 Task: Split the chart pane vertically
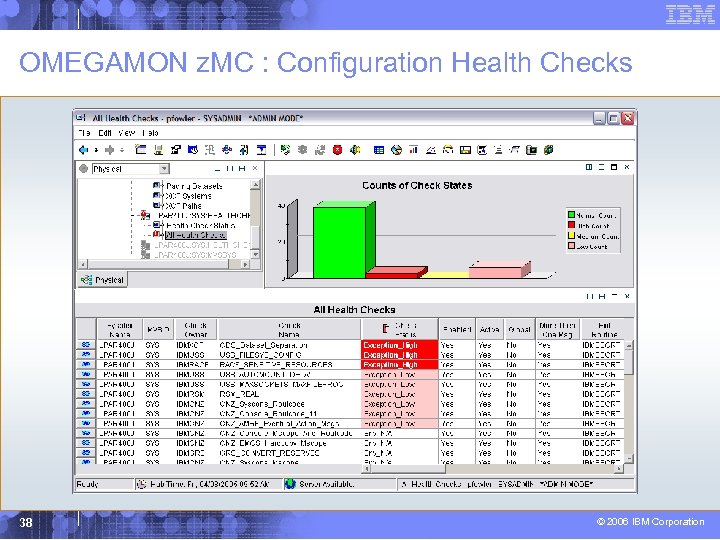[x=589, y=167]
